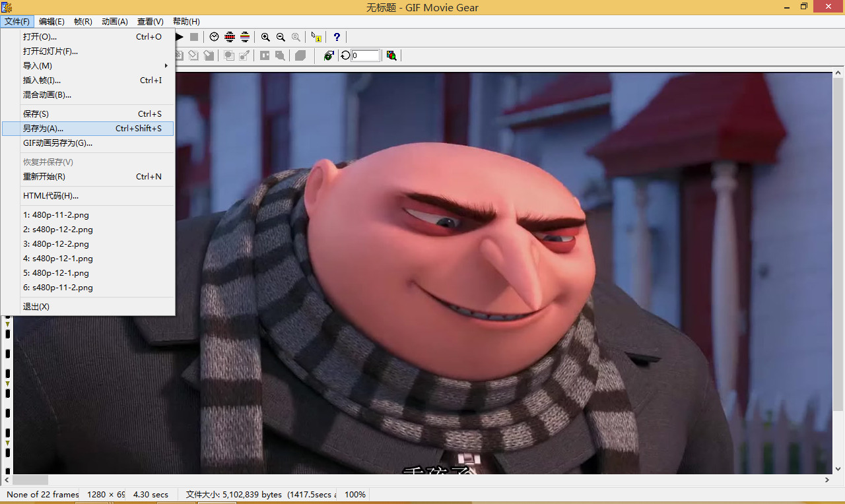845x504 pixels.
Task: Click the Zoom Out magnifier icon
Action: [281, 37]
